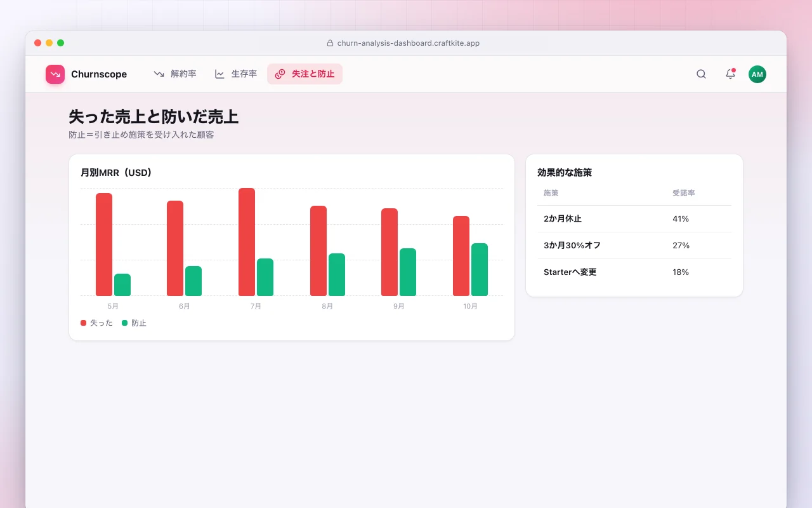Click the 施策 column header
The width and height of the screenshot is (812, 508).
(x=551, y=193)
